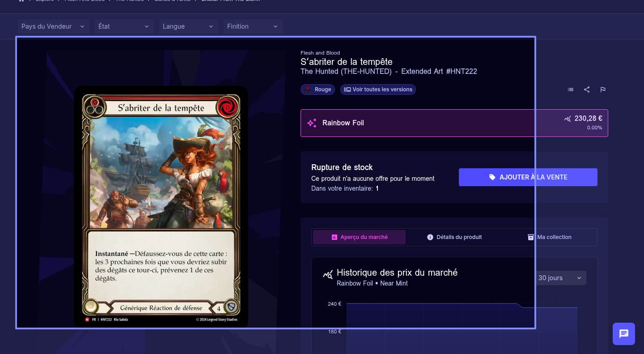Select the Rainbow Foil finish row
The height and width of the screenshot is (354, 644).
[x=454, y=123]
